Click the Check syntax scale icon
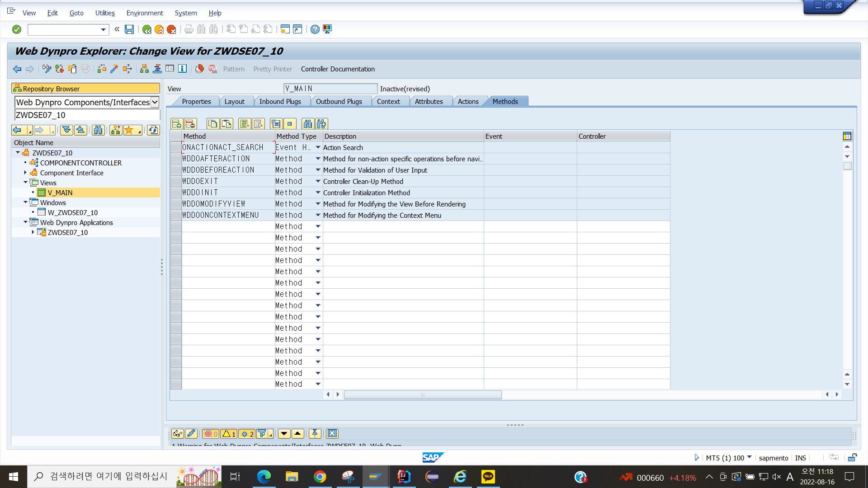 click(102, 69)
